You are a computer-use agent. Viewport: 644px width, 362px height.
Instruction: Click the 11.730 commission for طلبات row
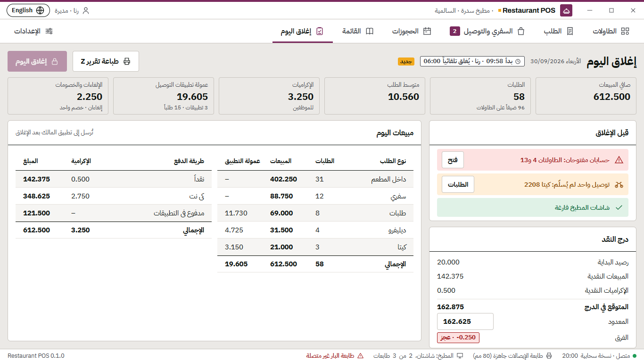point(236,213)
